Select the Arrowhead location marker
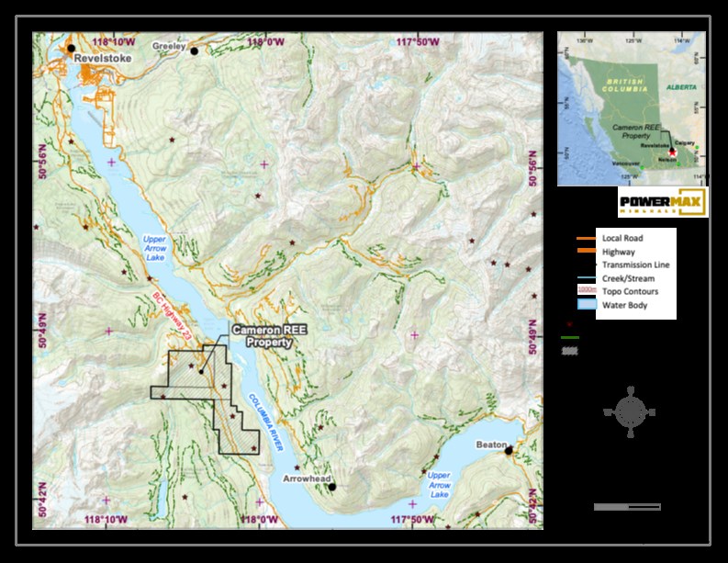Image resolution: width=728 pixels, height=563 pixels. (x=332, y=488)
